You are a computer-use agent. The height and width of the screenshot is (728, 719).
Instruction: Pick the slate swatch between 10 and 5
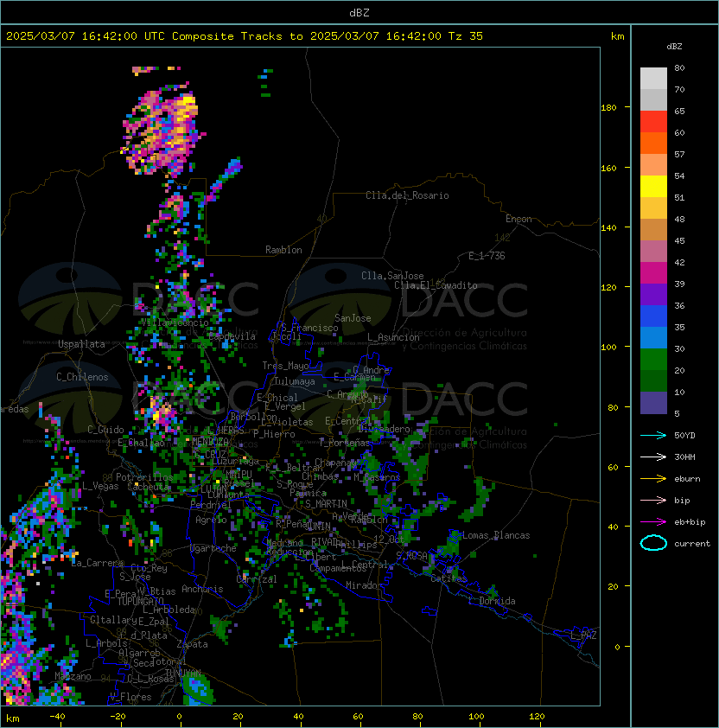[653, 403]
